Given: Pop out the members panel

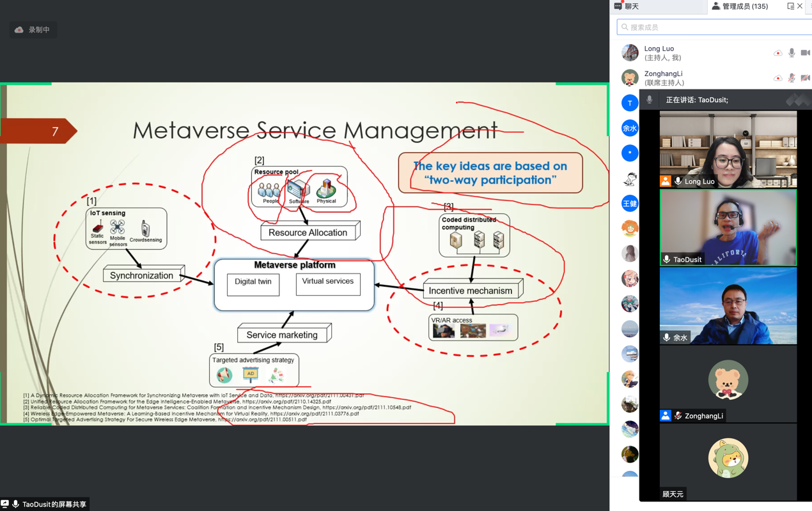Looking at the screenshot, I should point(790,6).
